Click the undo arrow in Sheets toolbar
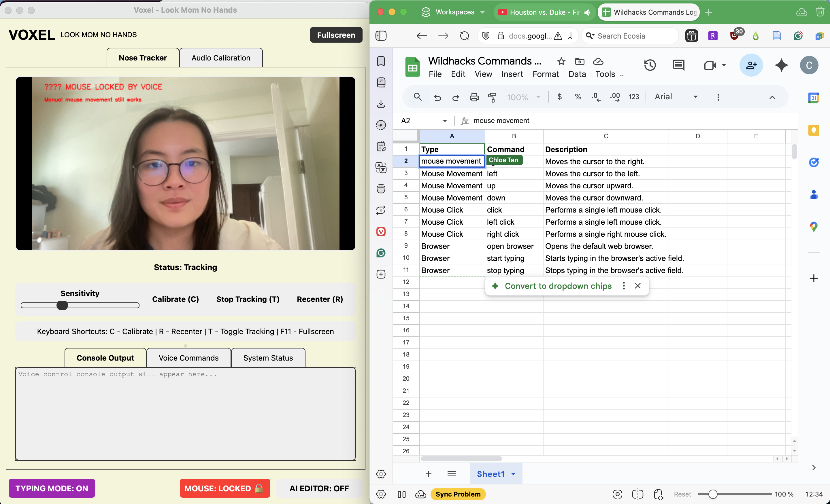Screen dimensions: 830x504 click(437, 97)
